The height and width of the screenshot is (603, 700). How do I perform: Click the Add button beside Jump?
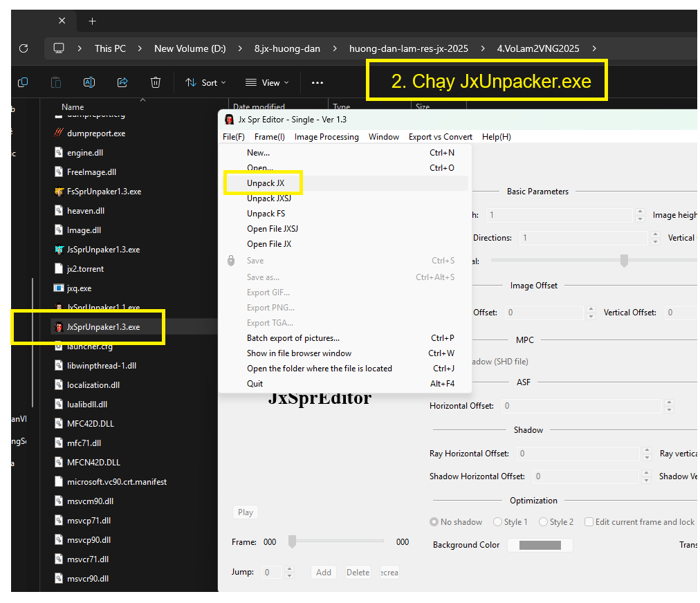[324, 572]
